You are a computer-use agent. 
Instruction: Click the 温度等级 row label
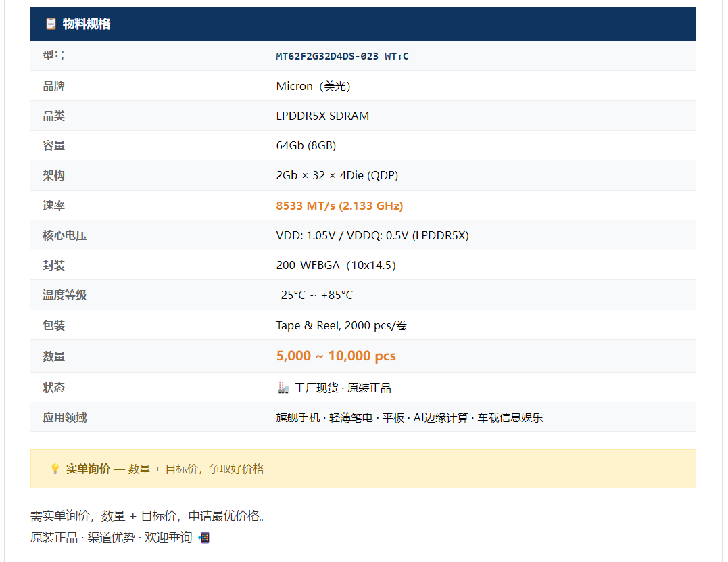(x=64, y=295)
